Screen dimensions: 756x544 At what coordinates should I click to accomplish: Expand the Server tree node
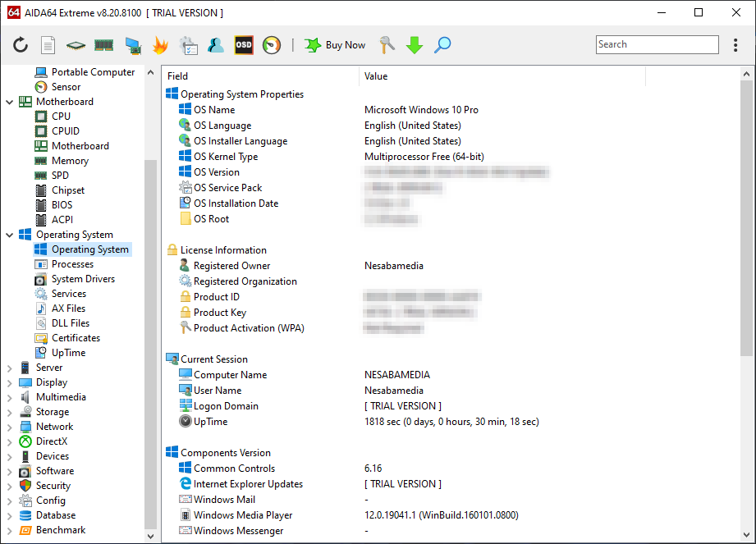(10, 368)
